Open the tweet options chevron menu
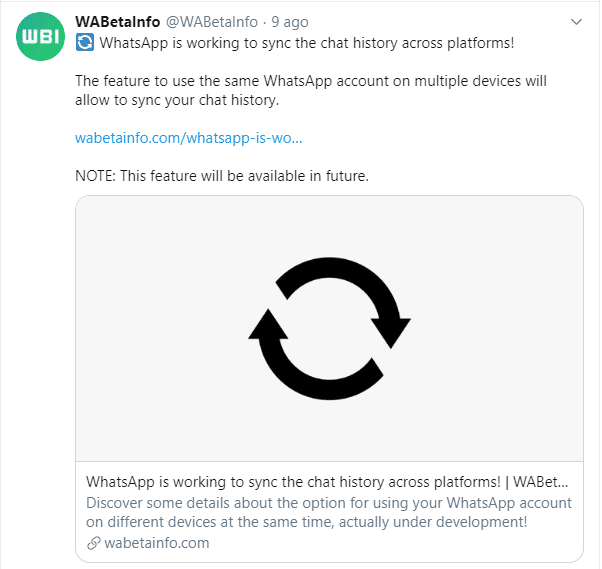The width and height of the screenshot is (602, 569). click(x=575, y=21)
